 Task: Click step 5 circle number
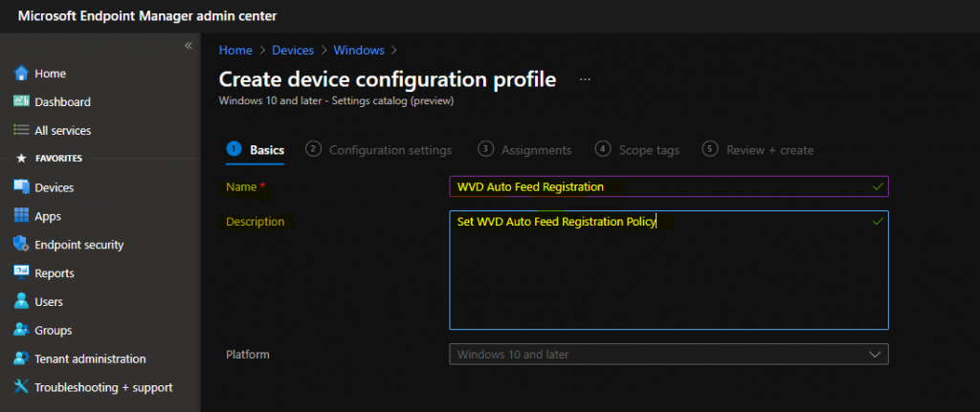click(x=710, y=148)
